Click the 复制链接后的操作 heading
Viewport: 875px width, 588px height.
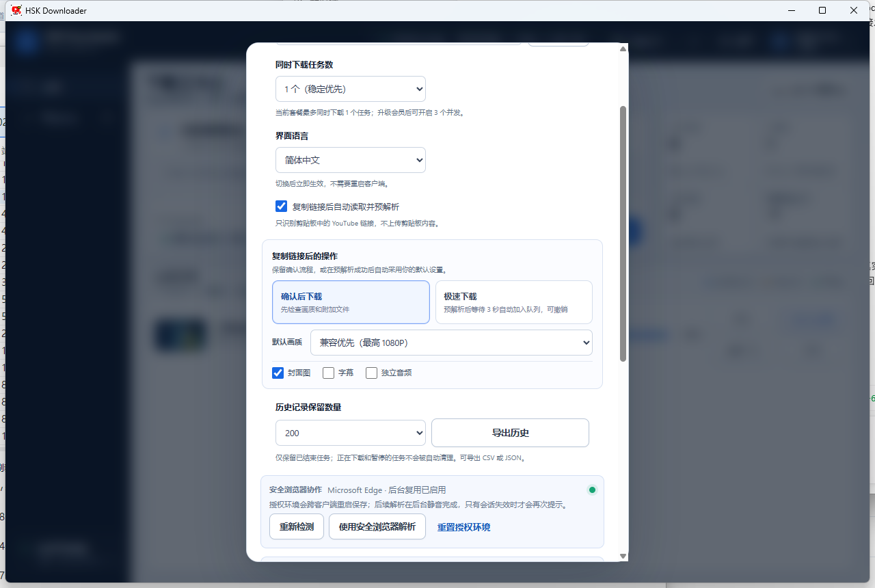(305, 256)
